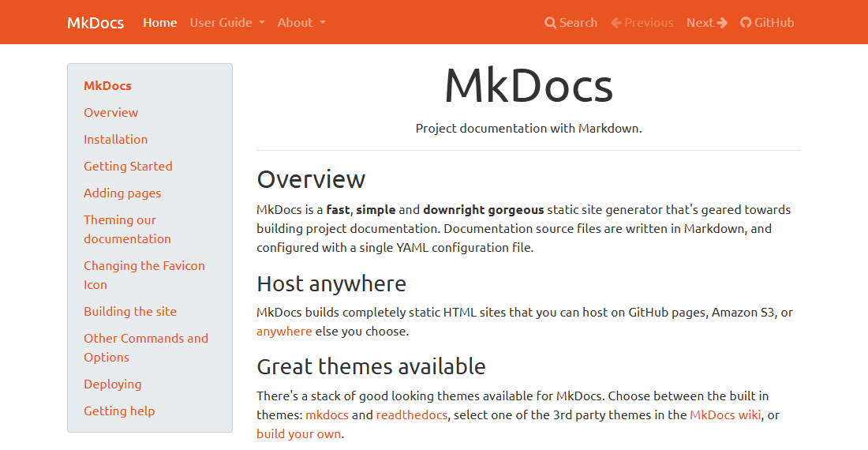Click the MkDocs brand logo in navbar
This screenshot has width=868, height=450.
(x=95, y=23)
